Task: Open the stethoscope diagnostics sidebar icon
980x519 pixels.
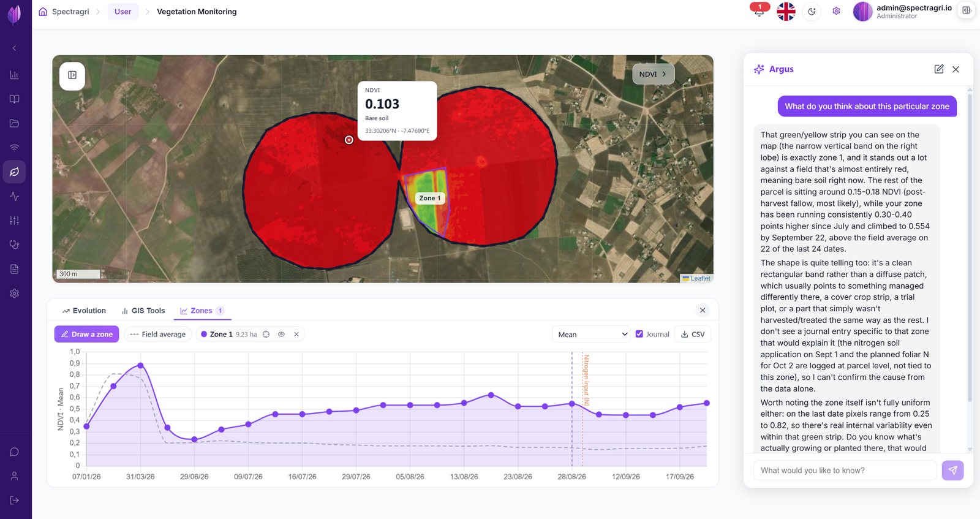Action: 15,244
